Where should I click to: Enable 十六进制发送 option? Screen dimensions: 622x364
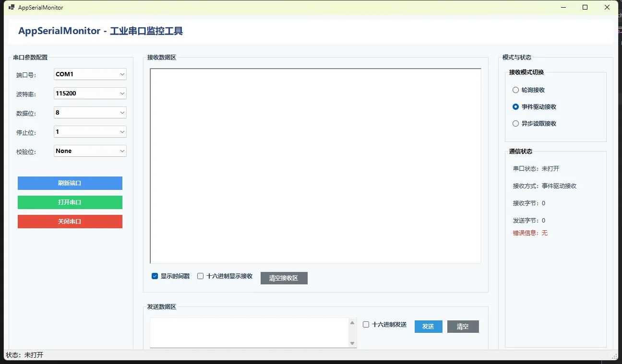point(366,324)
